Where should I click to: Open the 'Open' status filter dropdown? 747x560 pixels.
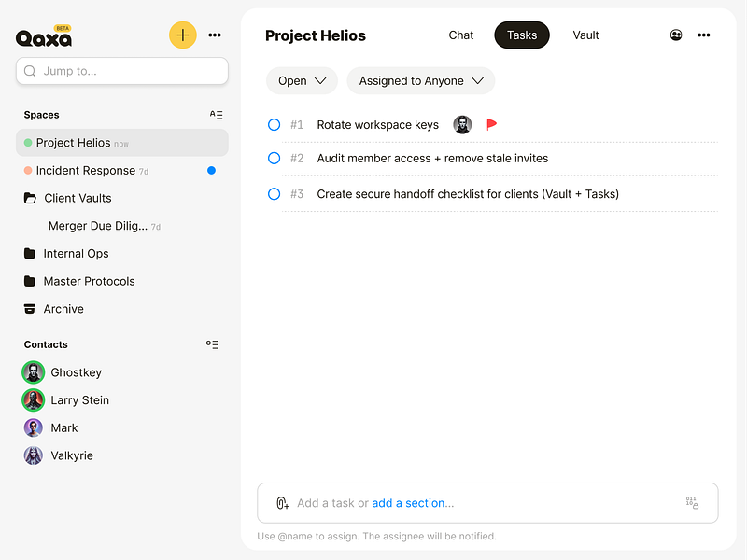click(x=302, y=81)
